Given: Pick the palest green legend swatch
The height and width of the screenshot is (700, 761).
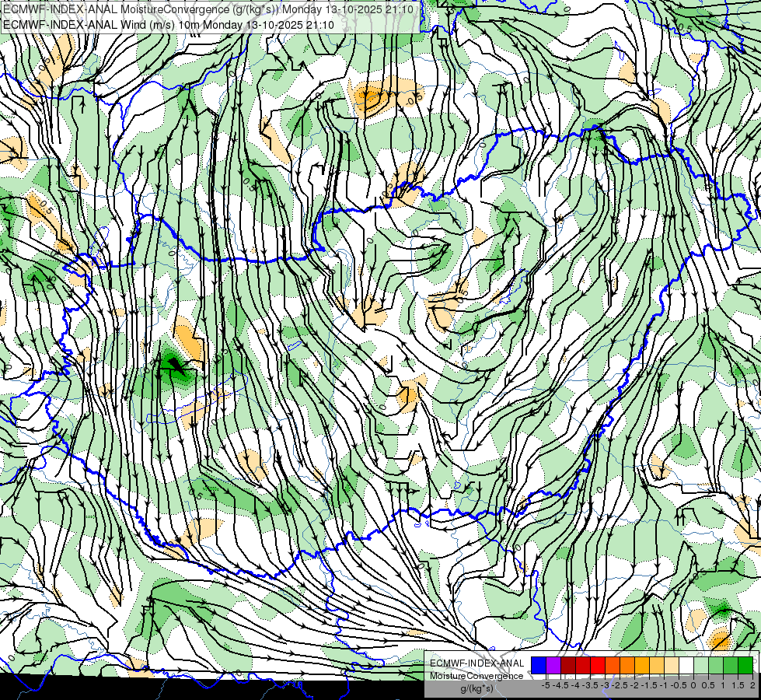Looking at the screenshot, I should coord(701,665).
